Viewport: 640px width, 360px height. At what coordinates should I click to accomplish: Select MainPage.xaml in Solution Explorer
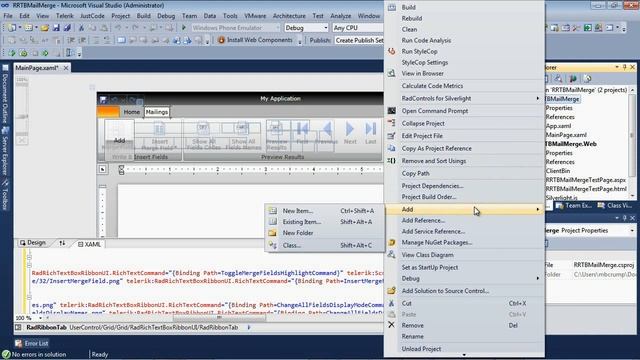point(566,135)
